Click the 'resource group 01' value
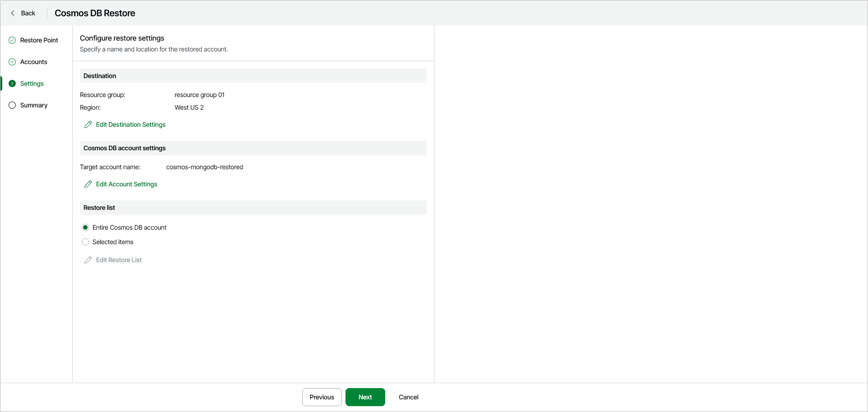This screenshot has width=868, height=412. point(200,95)
